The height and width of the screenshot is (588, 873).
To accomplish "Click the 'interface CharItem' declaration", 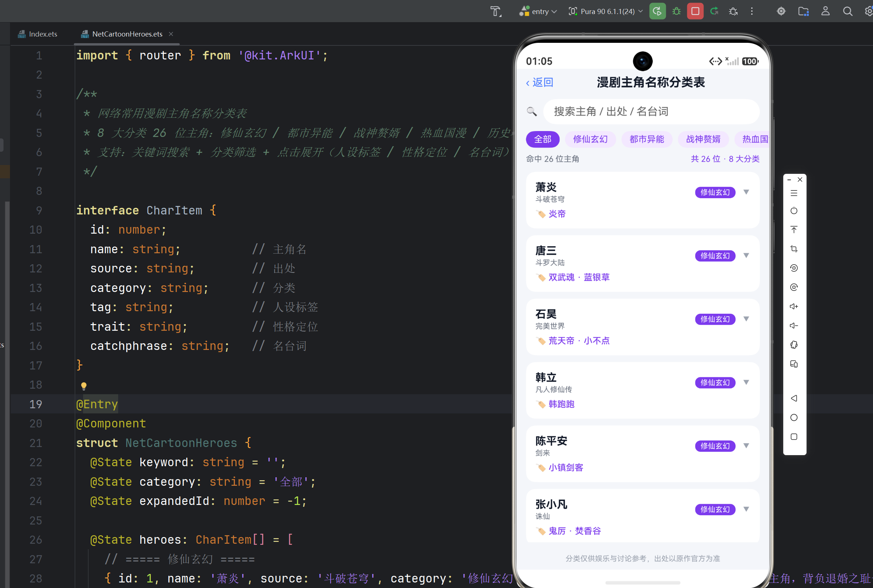I will 139,210.
